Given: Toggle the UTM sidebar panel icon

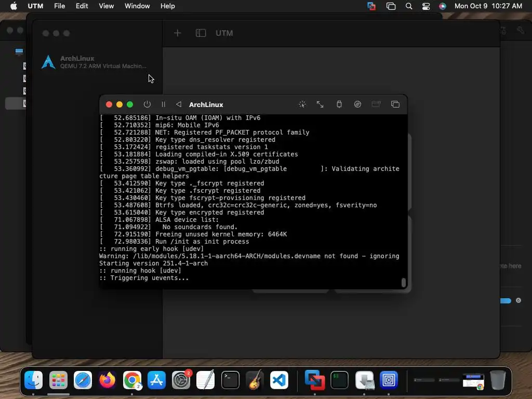Looking at the screenshot, I should click(201, 33).
